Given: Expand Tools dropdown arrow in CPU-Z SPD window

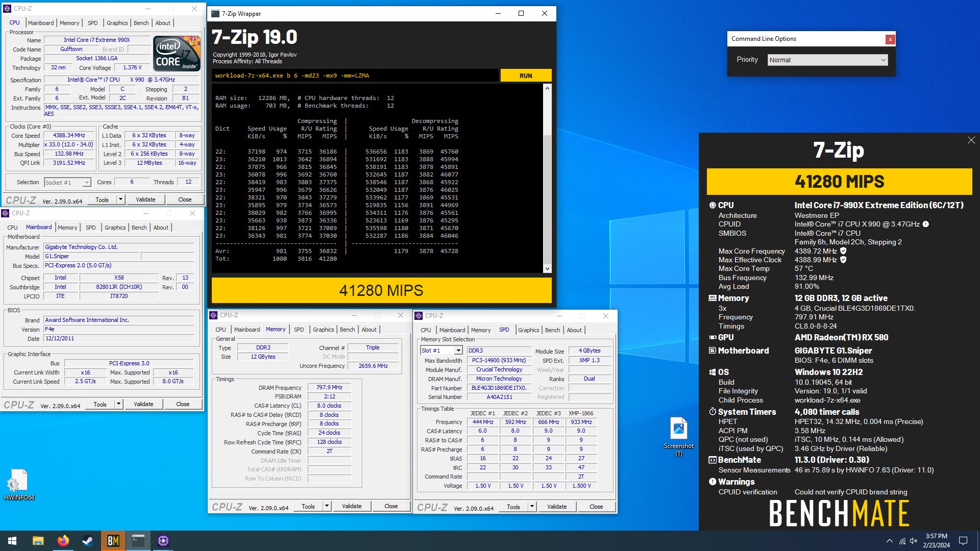Looking at the screenshot, I should (532, 507).
